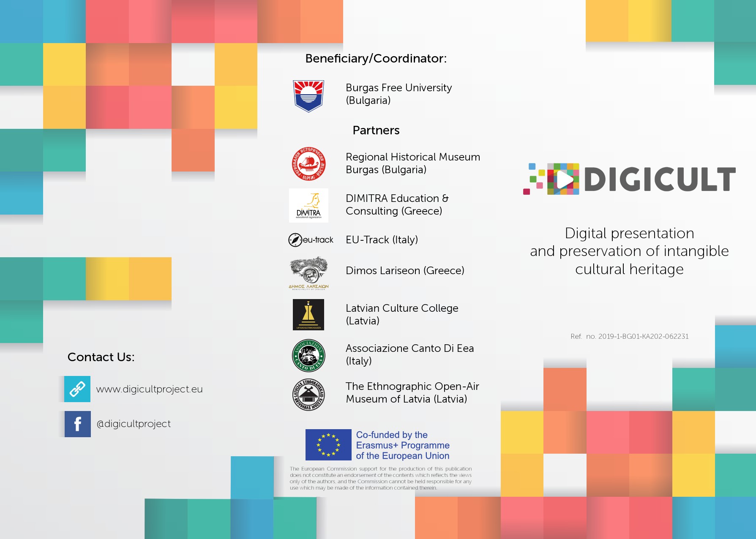Click the Co-funded by Erasmus+ Programme text

tap(402, 445)
